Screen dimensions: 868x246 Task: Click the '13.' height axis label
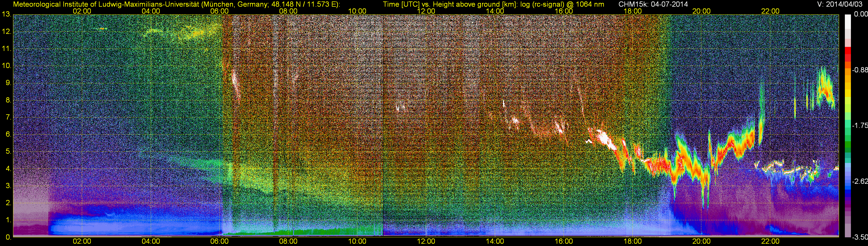click(6, 14)
